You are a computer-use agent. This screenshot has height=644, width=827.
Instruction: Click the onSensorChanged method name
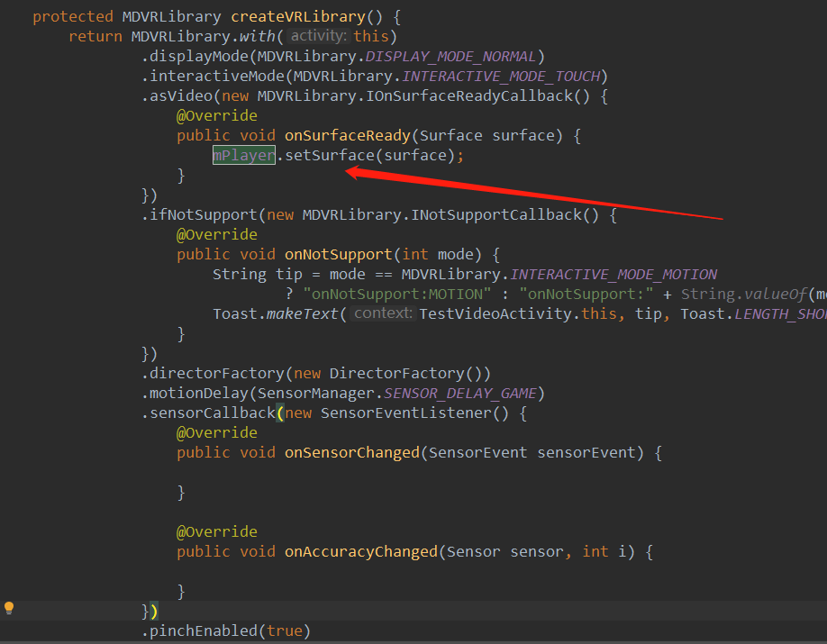pyautogui.click(x=351, y=452)
